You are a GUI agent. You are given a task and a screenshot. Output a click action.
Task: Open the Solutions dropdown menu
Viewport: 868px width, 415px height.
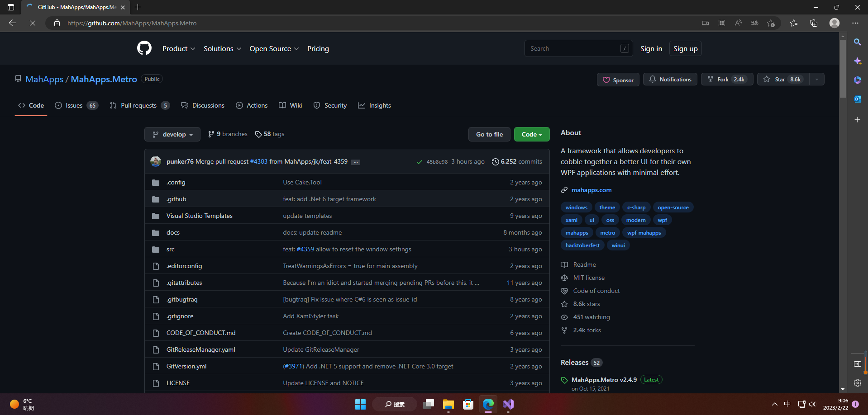(x=222, y=48)
